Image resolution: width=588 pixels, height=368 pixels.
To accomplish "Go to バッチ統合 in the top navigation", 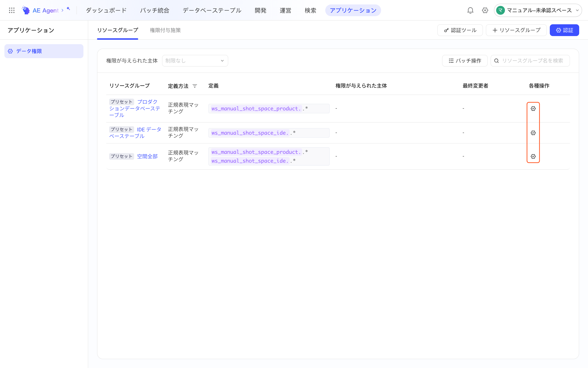I will [155, 10].
